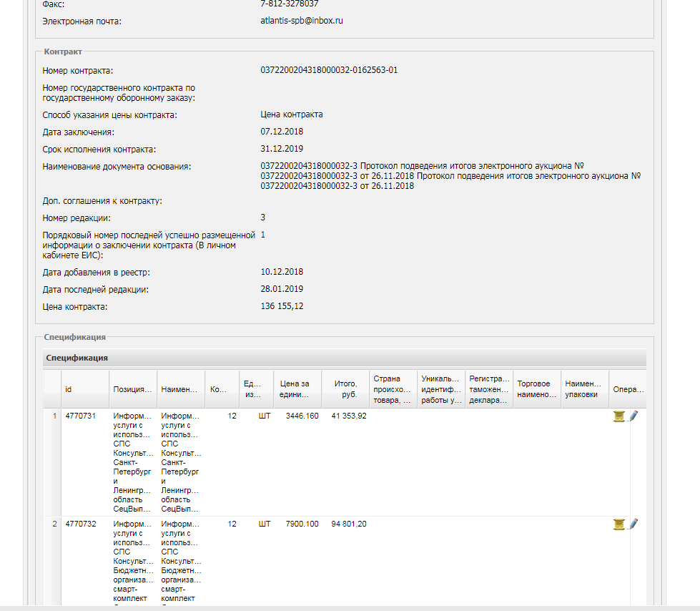Select row number 2 in the specification grid
Image resolution: width=700 pixels, height=611 pixels.
55,524
